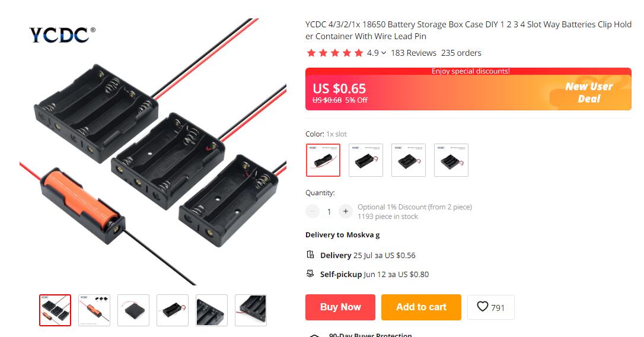The height and width of the screenshot is (337, 644).
Task: Open the last gallery thumbnail image
Action: tap(251, 310)
